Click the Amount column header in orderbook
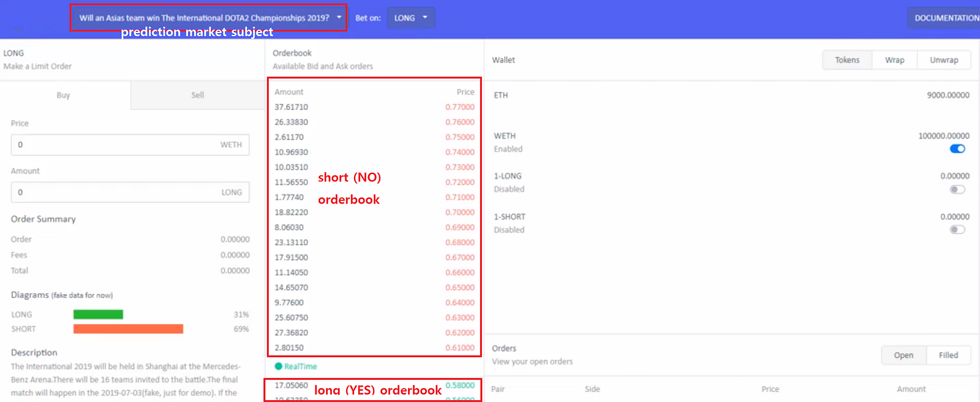 [289, 92]
